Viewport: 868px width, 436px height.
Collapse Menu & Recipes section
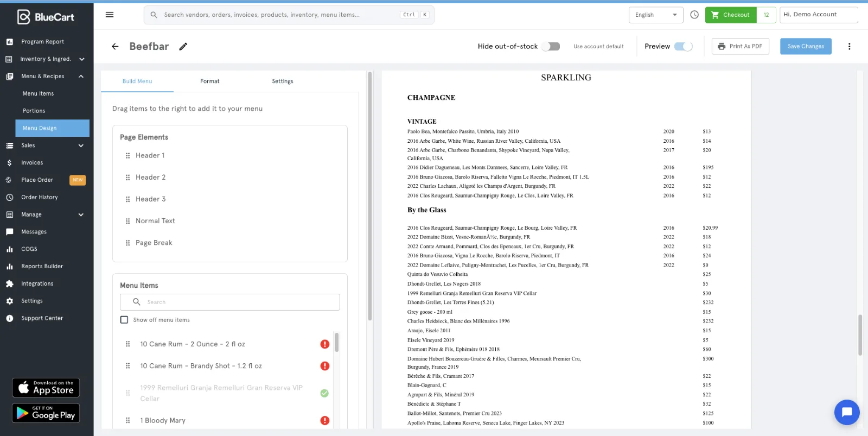click(81, 77)
